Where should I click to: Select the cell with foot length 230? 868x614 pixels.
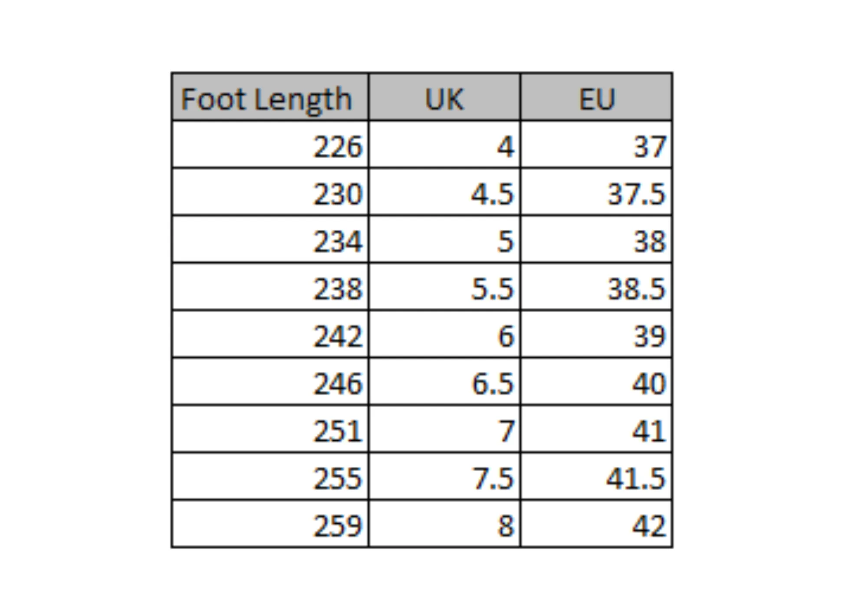tap(270, 191)
